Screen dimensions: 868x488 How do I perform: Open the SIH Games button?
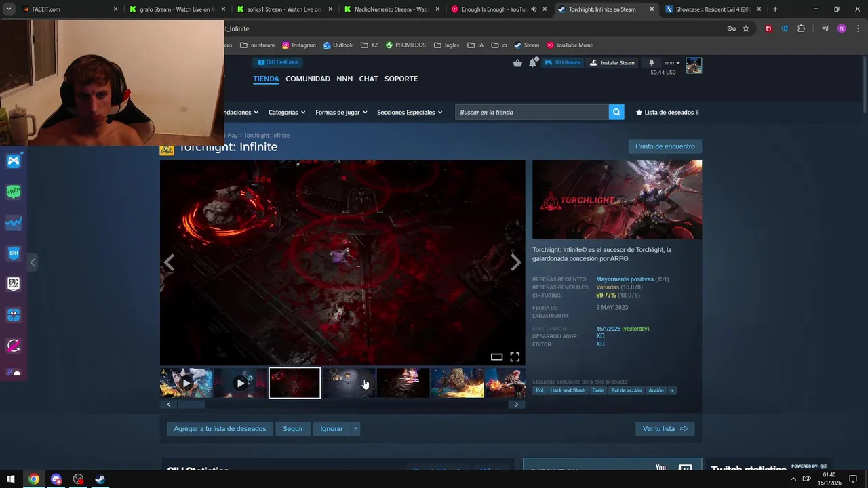coord(563,62)
